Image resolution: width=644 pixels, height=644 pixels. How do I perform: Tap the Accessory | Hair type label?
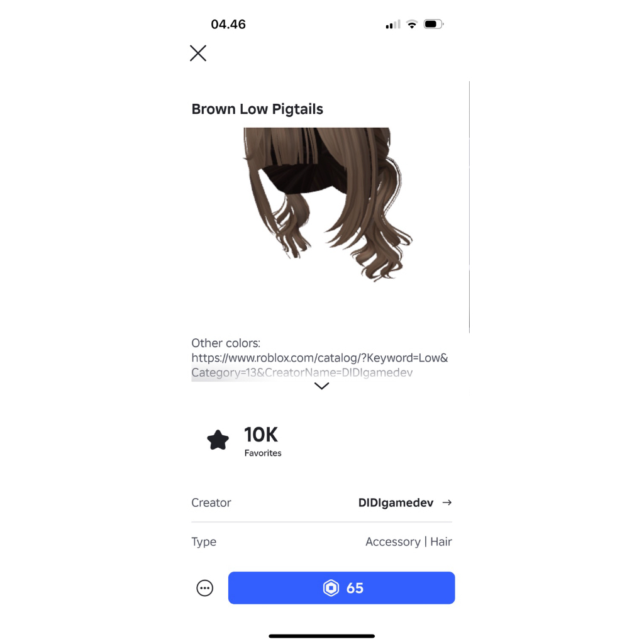(x=408, y=541)
